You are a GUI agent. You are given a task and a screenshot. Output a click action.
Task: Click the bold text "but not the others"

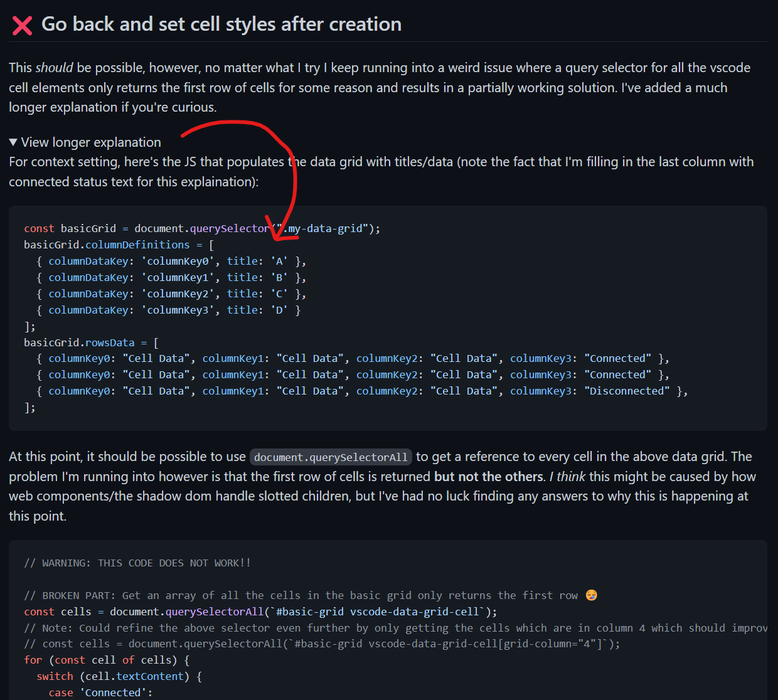point(489,477)
